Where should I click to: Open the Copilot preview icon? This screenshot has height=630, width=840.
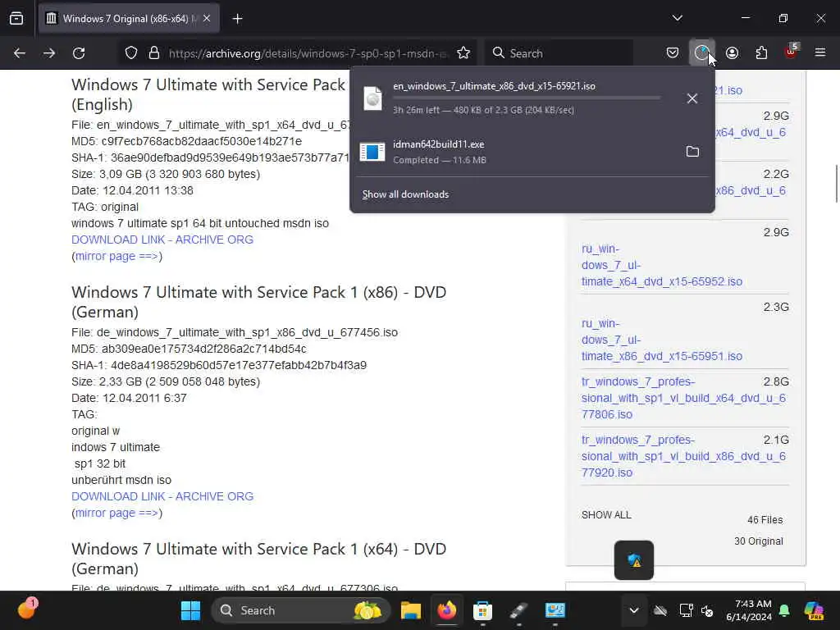pos(815,610)
